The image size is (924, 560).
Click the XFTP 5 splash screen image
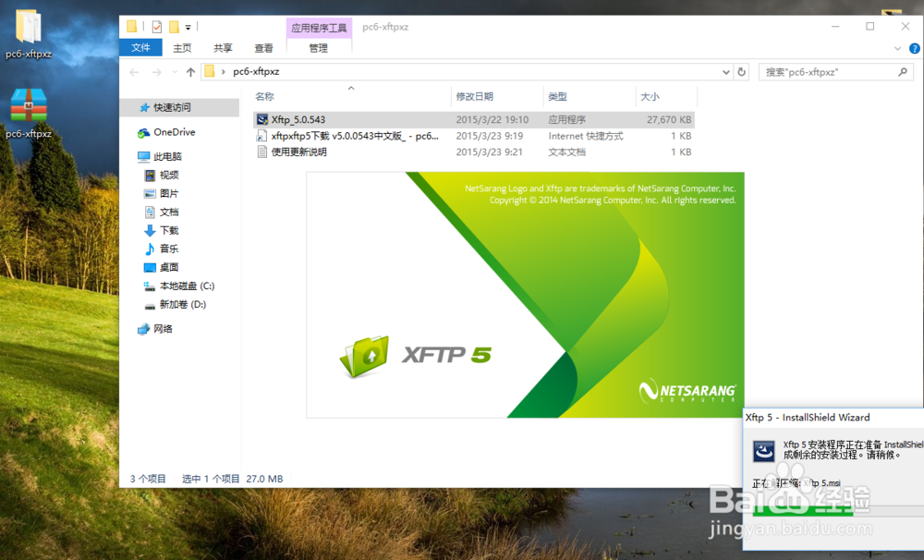(x=525, y=295)
